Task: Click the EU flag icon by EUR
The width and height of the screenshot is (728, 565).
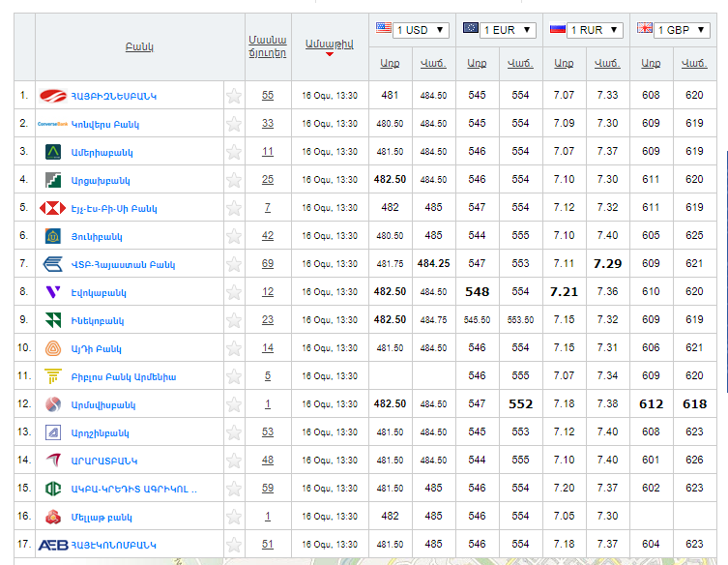Action: pos(470,28)
